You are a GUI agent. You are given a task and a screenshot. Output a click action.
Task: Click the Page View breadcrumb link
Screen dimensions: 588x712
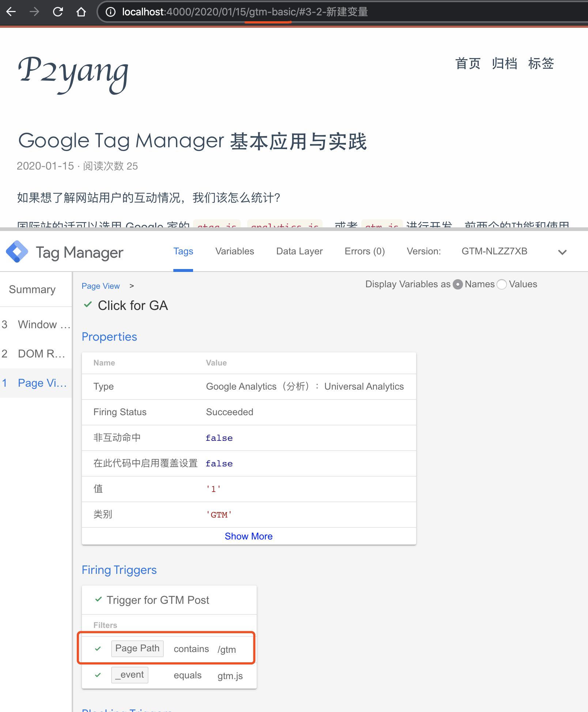(x=101, y=286)
